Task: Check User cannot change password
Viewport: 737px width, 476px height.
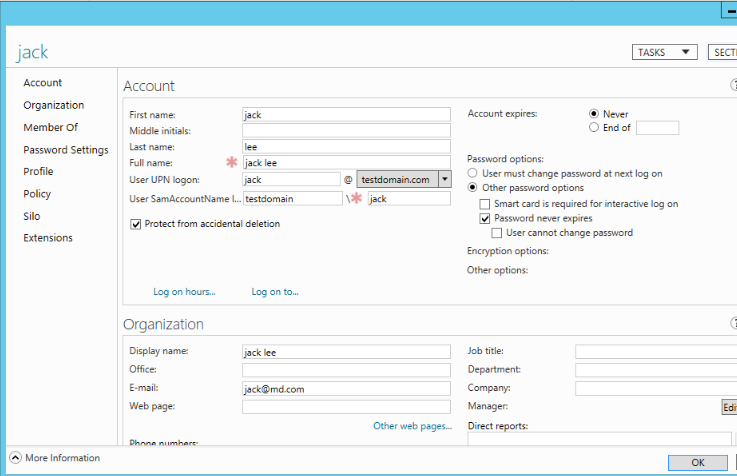Action: click(x=496, y=233)
